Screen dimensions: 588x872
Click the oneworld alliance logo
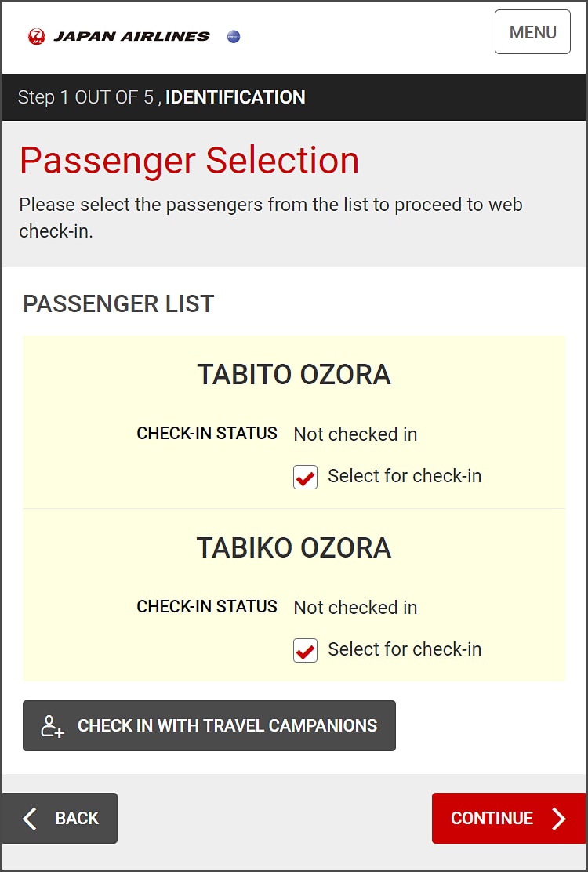click(x=233, y=36)
